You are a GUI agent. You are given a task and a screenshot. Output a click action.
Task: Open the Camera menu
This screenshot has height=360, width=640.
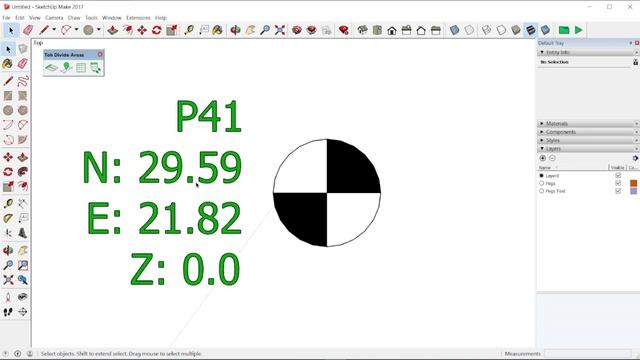54,18
